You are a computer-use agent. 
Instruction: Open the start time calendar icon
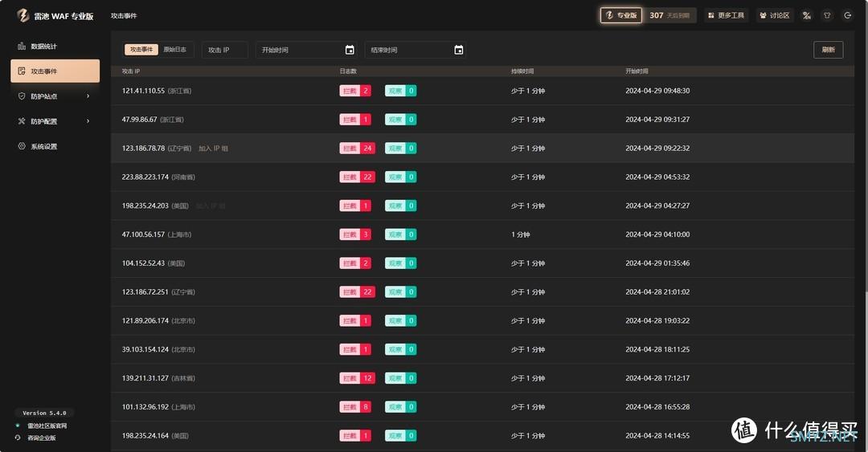350,50
